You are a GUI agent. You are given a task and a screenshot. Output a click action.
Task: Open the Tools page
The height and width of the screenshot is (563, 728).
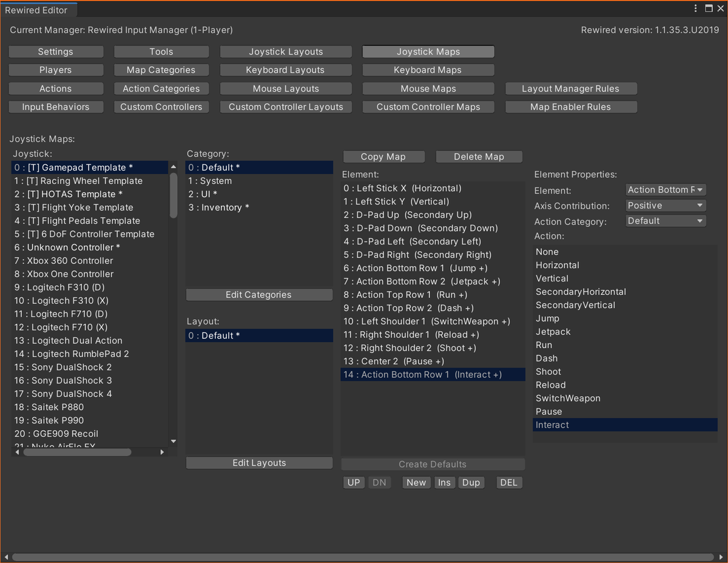pyautogui.click(x=161, y=52)
